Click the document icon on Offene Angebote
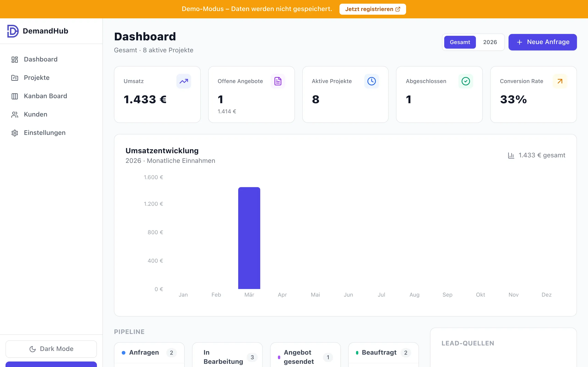Image resolution: width=588 pixels, height=367 pixels. pos(278,81)
